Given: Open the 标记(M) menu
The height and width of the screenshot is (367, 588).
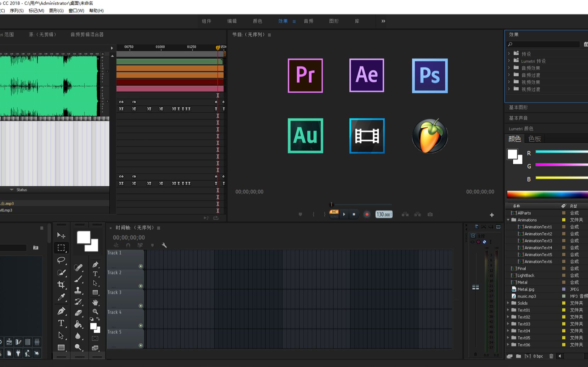Looking at the screenshot, I should point(36,11).
